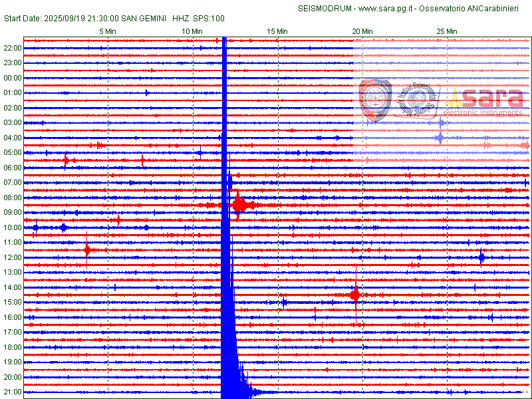Screen dimensions: 532x399
Task: Click the ANCarabinieri shield emblem logo
Action: [375, 100]
